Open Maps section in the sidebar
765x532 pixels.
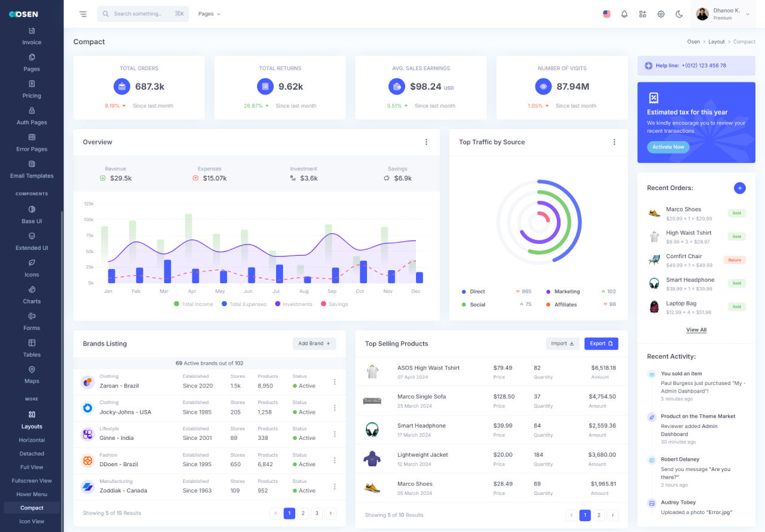click(32, 375)
